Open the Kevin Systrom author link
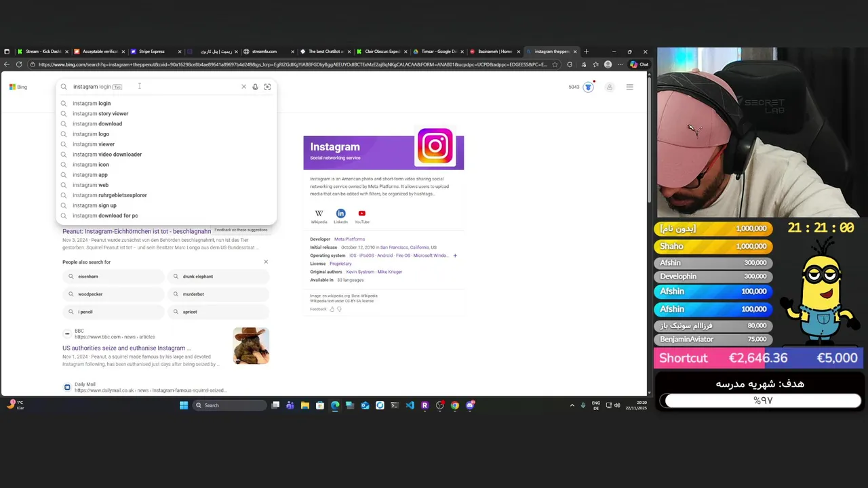This screenshot has width=868, height=488. (359, 272)
